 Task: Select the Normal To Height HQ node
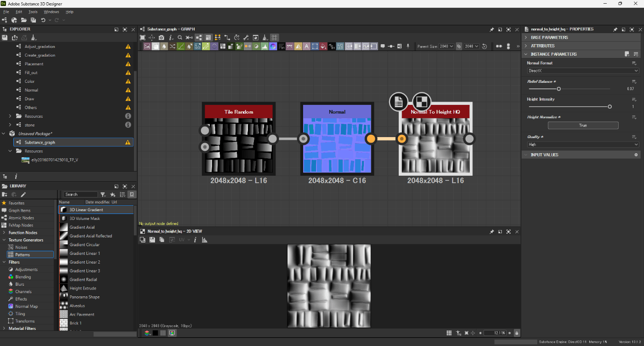[x=436, y=139]
